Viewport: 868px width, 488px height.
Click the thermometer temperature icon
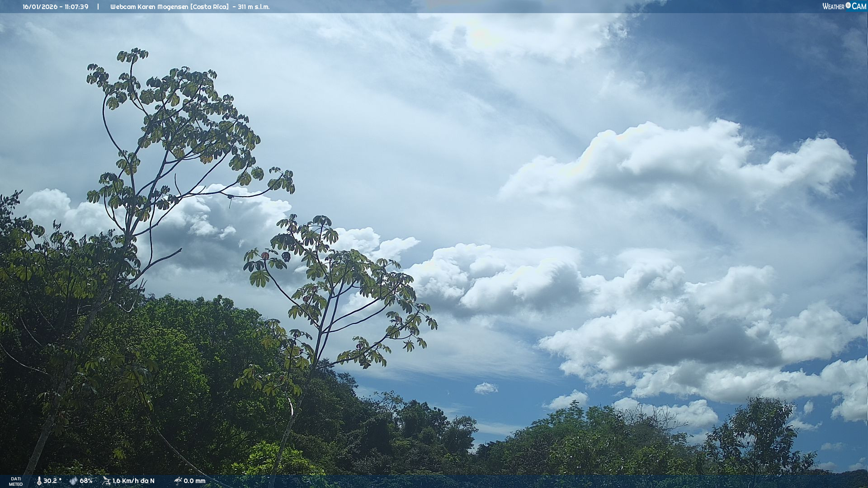39,481
